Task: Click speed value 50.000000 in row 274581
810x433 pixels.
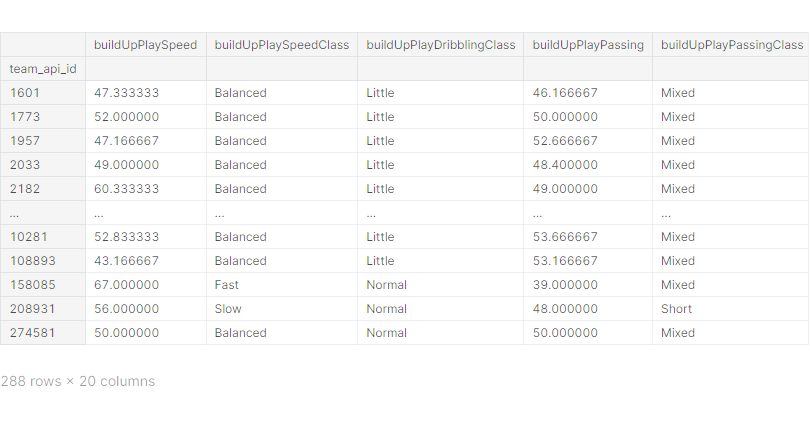Action: pos(127,333)
